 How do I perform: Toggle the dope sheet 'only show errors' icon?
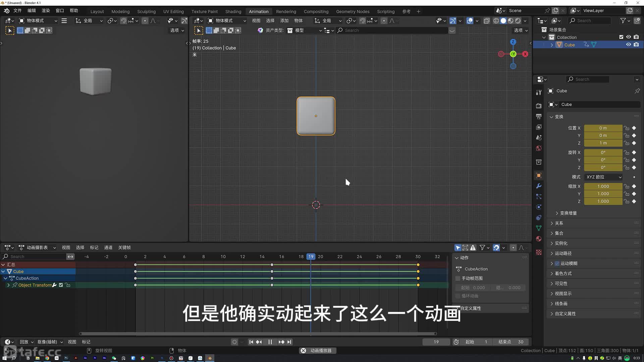[x=473, y=248]
